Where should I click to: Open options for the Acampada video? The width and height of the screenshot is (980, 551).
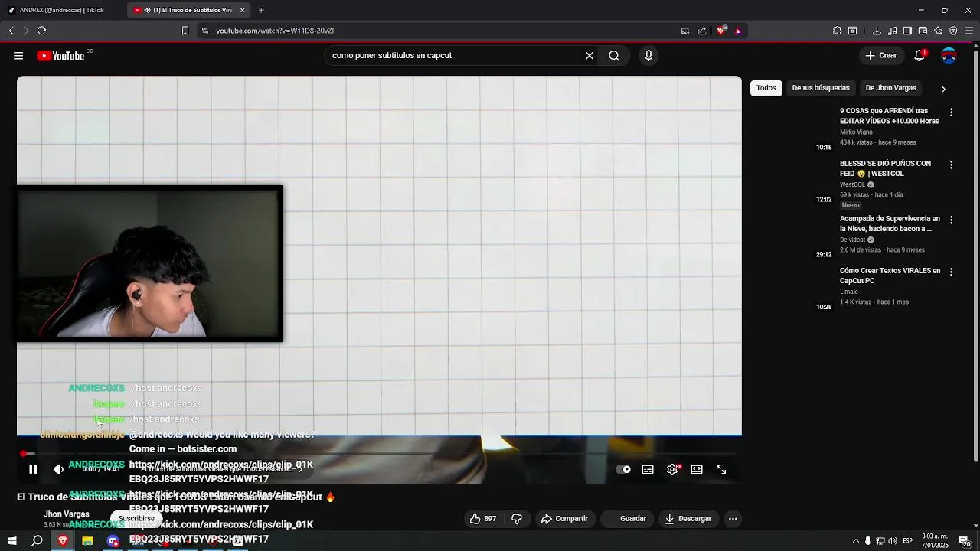tap(951, 220)
